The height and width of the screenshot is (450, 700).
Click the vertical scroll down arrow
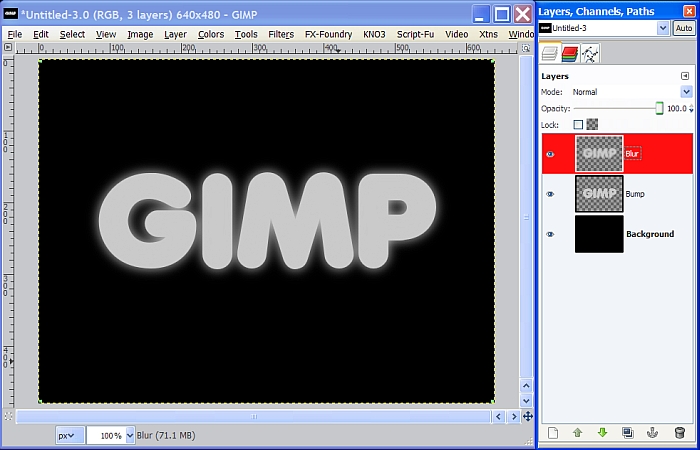(526, 401)
